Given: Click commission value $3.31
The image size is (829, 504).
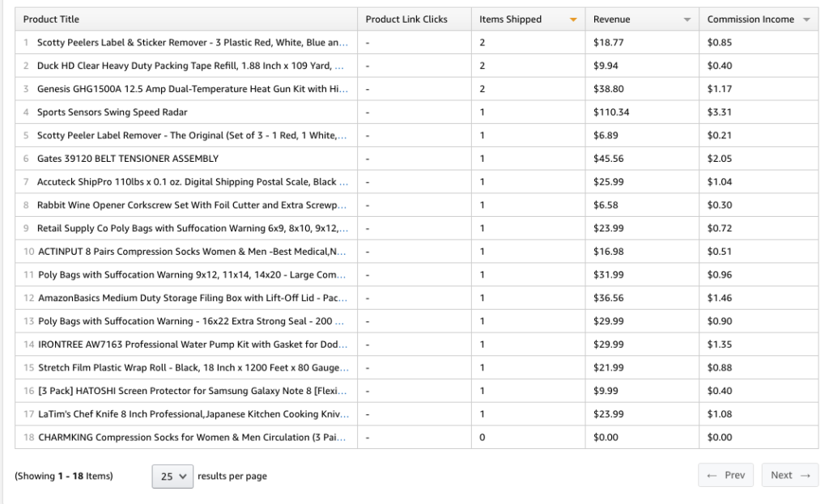Looking at the screenshot, I should point(720,112).
